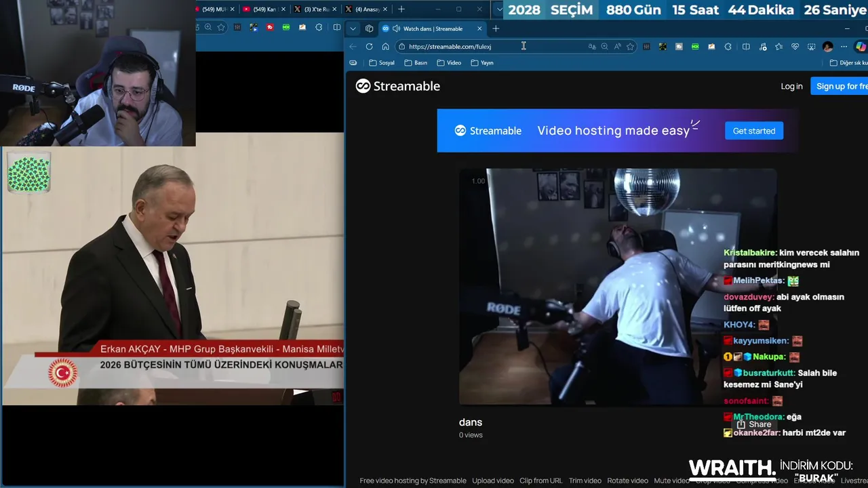Open the Log in link
Image resolution: width=868 pixels, height=488 pixels.
[791, 86]
